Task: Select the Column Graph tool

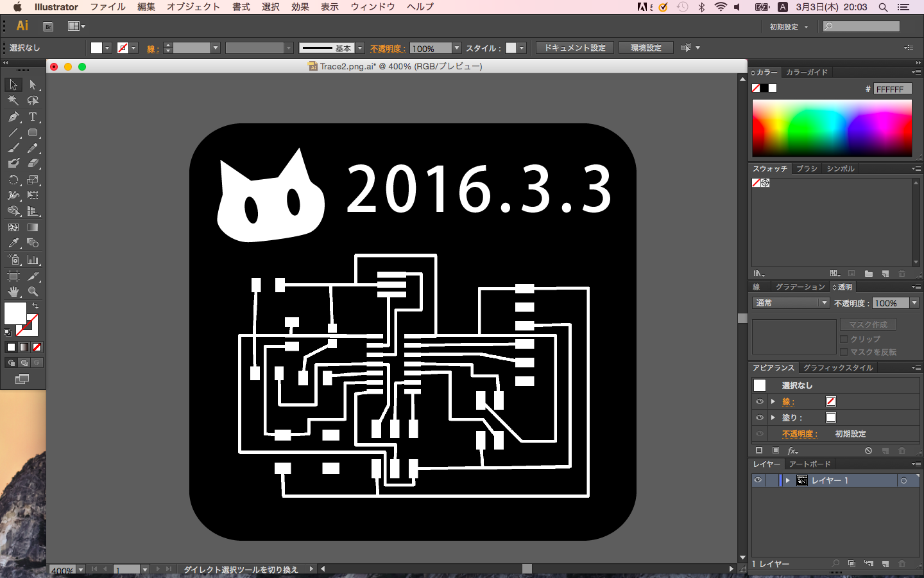Action: pos(33,259)
